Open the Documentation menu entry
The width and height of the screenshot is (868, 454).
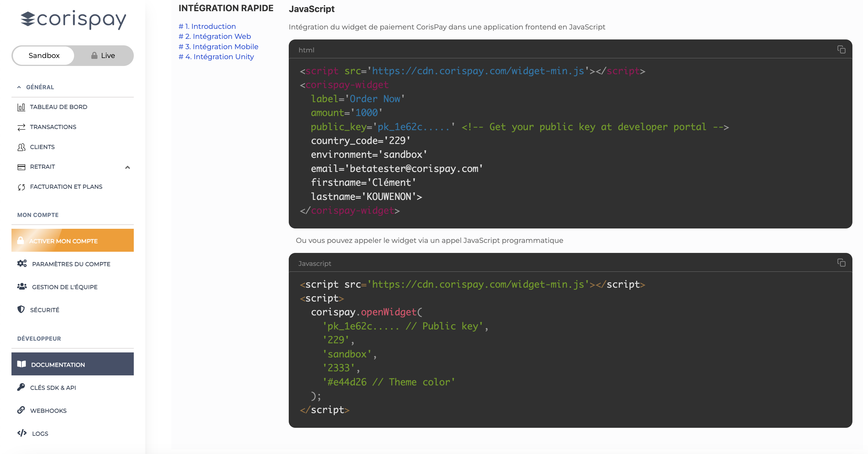tap(58, 364)
